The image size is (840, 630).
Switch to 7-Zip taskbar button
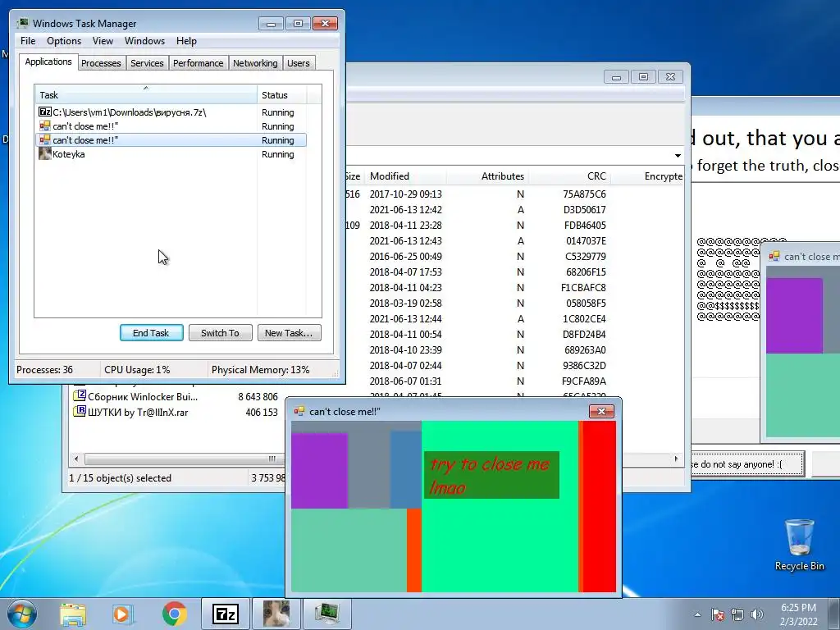coord(225,614)
